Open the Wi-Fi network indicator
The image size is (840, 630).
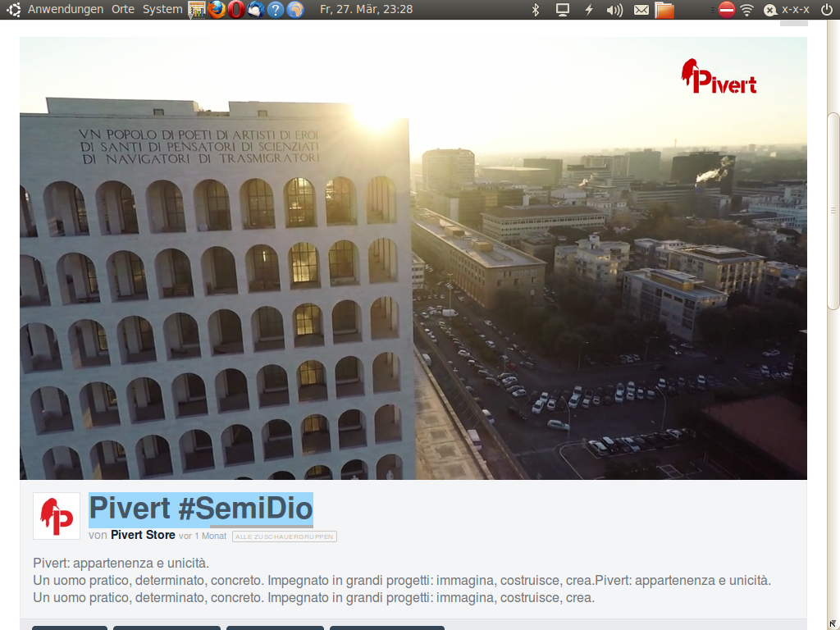(746, 10)
